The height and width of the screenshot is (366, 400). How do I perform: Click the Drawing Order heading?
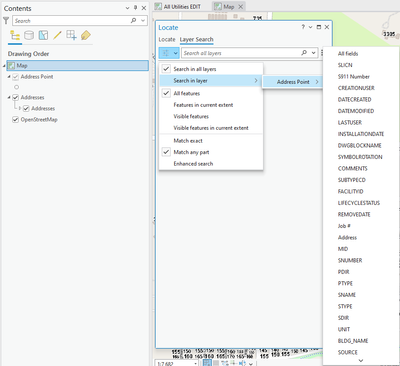[28, 54]
